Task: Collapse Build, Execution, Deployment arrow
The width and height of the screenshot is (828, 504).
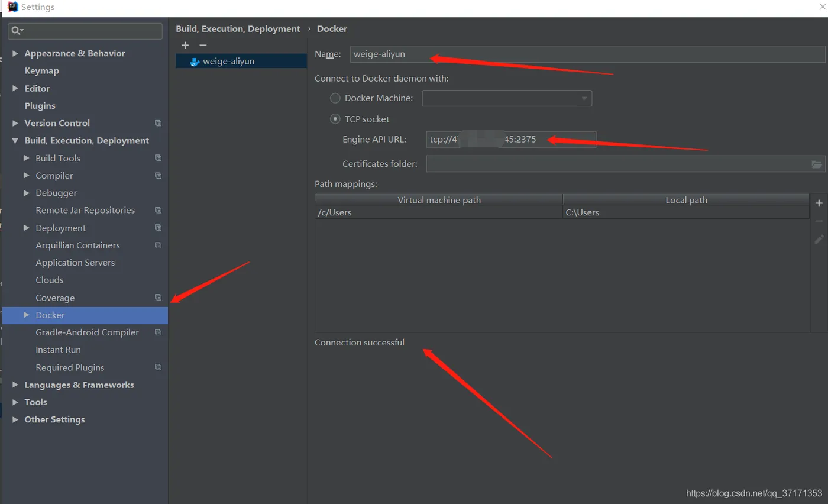Action: click(x=15, y=141)
